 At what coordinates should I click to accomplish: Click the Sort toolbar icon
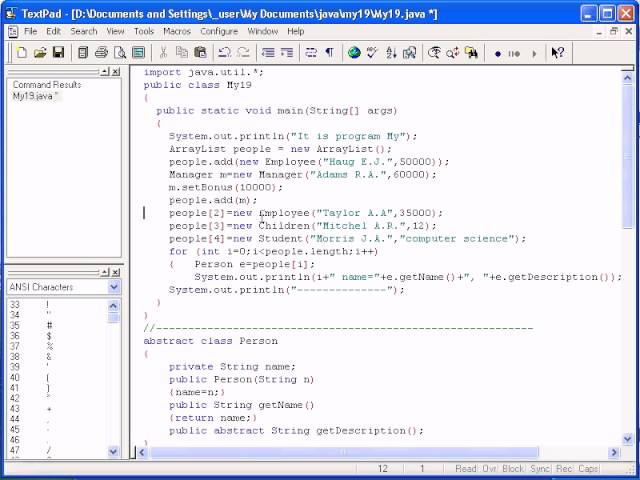(391, 53)
